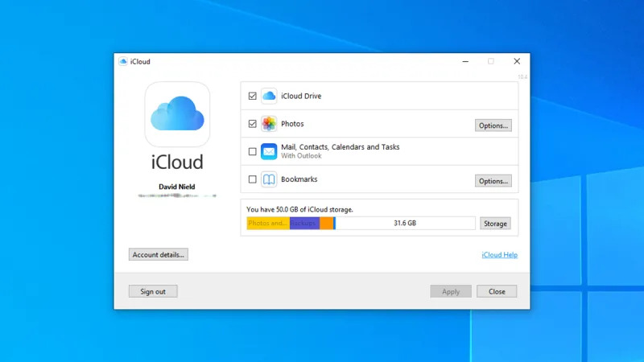The height and width of the screenshot is (362, 644).
Task: Click the small iCloud title bar icon
Action: [x=123, y=62]
